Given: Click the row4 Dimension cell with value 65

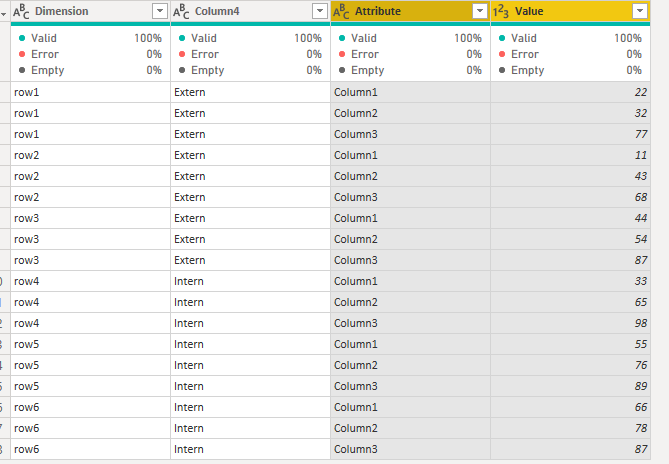Looking at the screenshot, I should pyautogui.click(x=90, y=302).
